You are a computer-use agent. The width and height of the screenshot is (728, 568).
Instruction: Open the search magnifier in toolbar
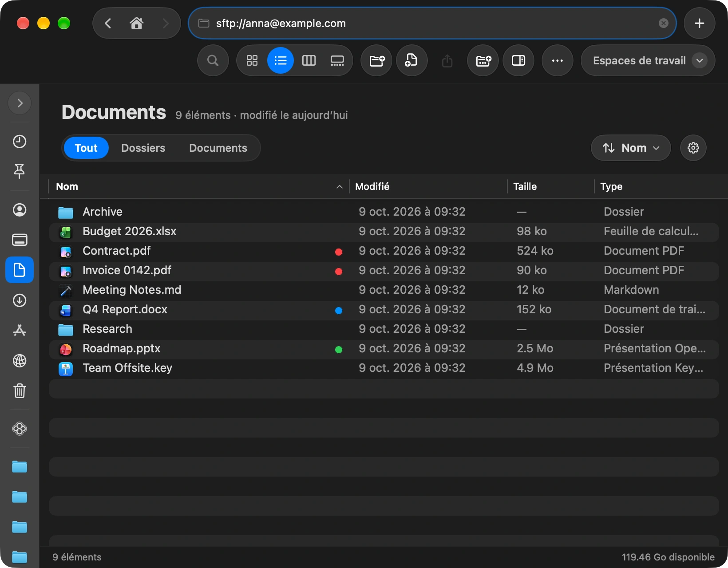tap(213, 60)
